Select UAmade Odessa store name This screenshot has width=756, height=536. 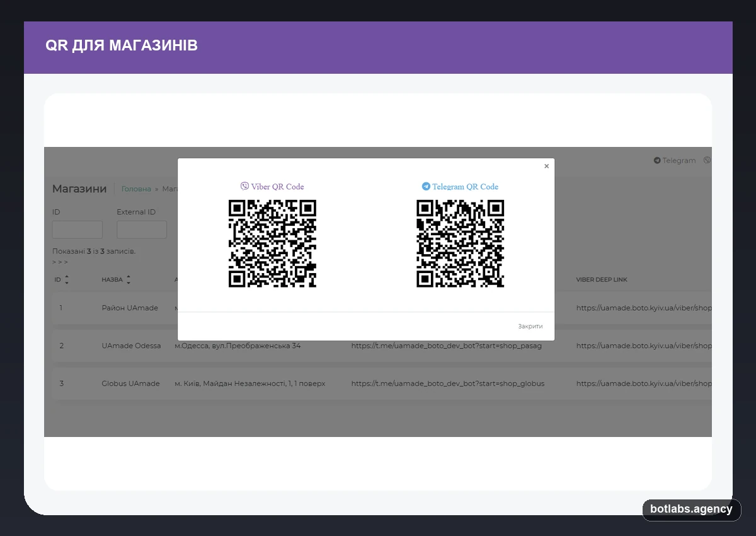click(x=131, y=346)
